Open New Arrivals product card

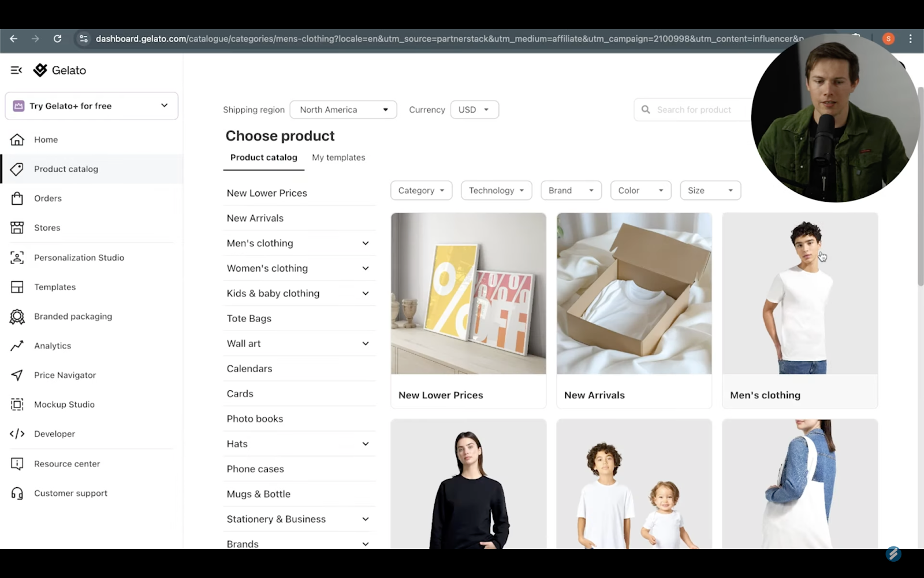[634, 310]
